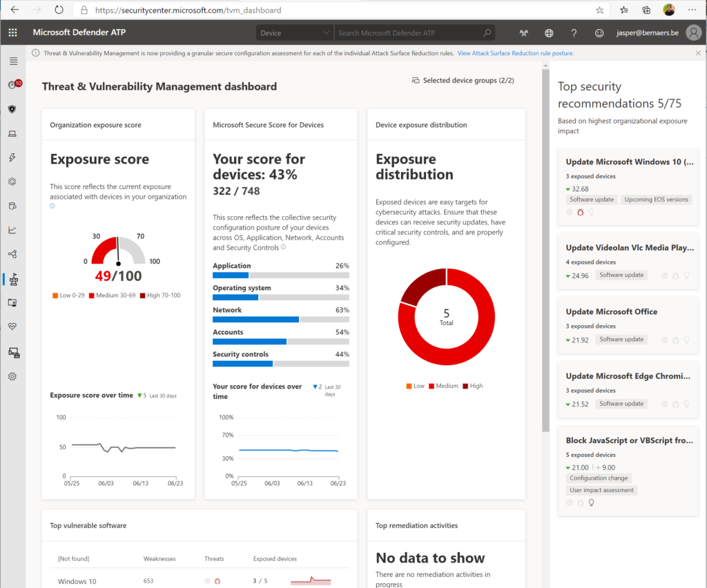The width and height of the screenshot is (707, 588).
Task: Click the search magnifier icon
Action: pyautogui.click(x=487, y=33)
